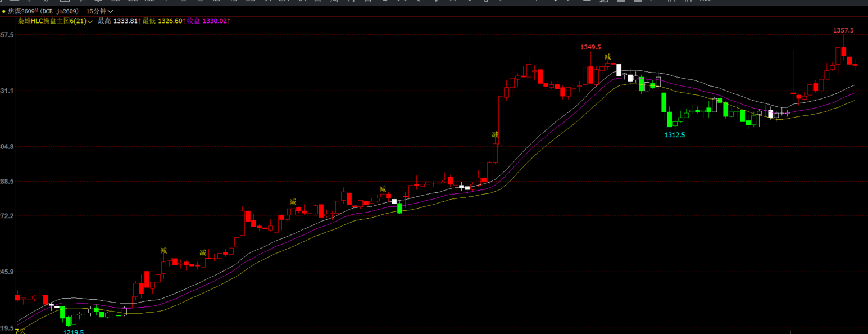Click the 45.9 price axis label
Viewport: 868px width, 334px height.
(x=7, y=272)
